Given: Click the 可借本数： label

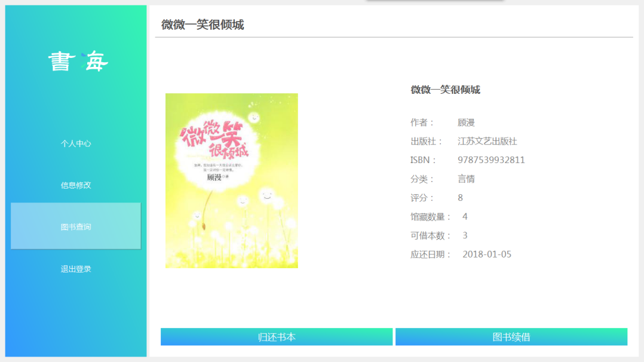Looking at the screenshot, I should click(x=431, y=235).
